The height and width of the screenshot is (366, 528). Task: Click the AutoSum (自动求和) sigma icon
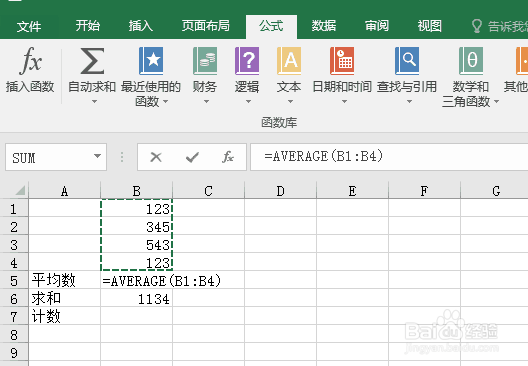click(92, 61)
